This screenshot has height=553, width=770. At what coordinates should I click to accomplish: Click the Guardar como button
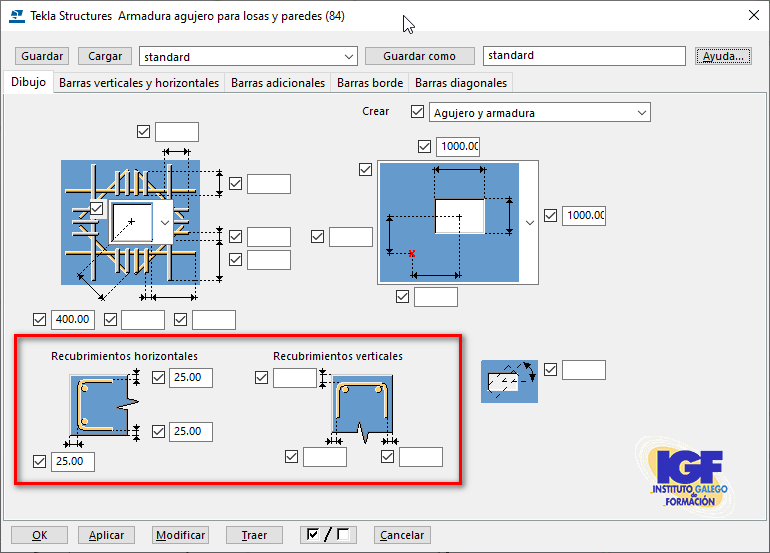[x=419, y=57]
